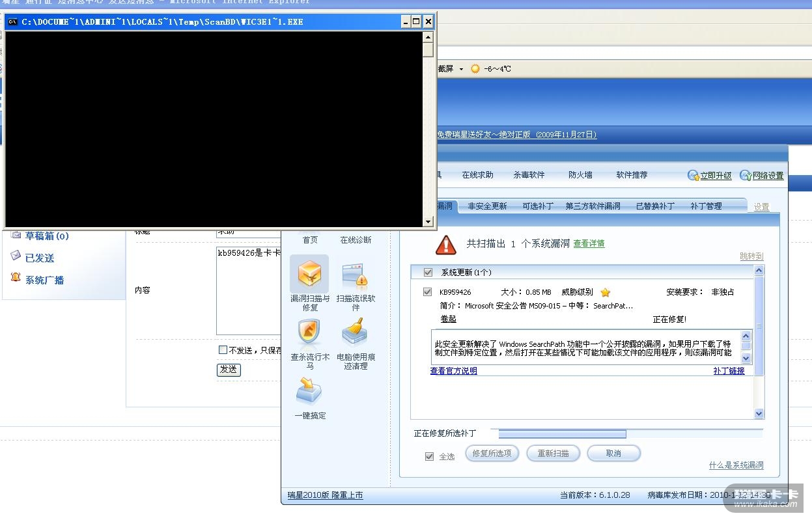Click the threat level star icon
The width and height of the screenshot is (812, 518).
(x=605, y=292)
